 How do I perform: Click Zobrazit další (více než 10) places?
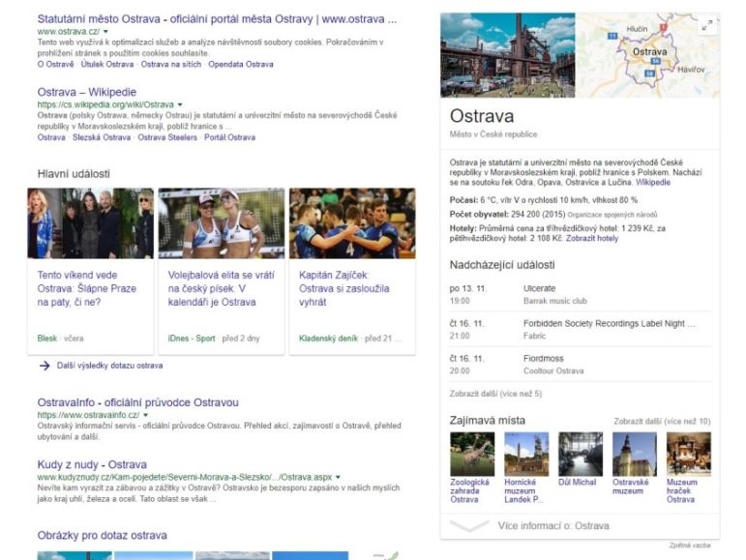662,421
